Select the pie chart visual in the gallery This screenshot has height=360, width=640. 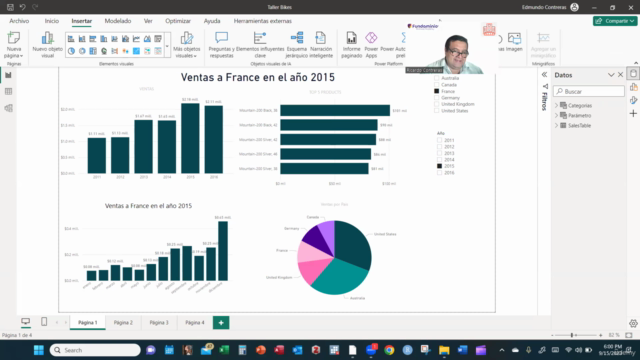click(71, 51)
